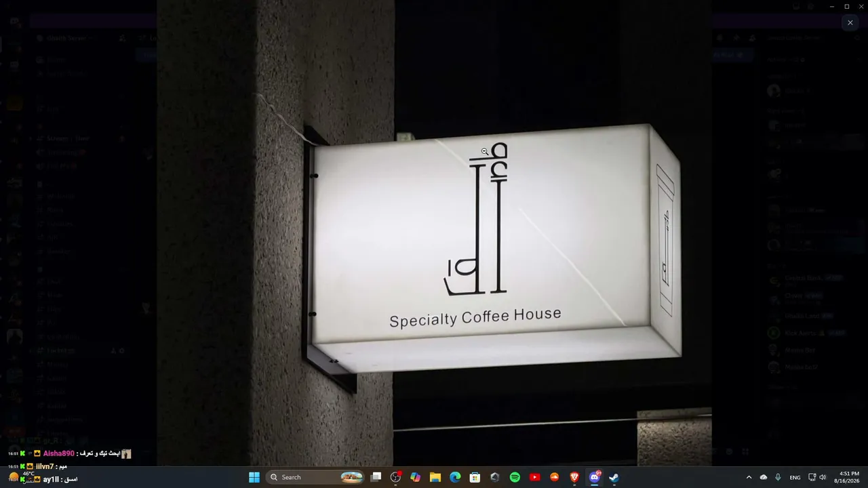Screen dimensions: 868x488
Task: Open the OneDrive tray icon
Action: [764, 477]
